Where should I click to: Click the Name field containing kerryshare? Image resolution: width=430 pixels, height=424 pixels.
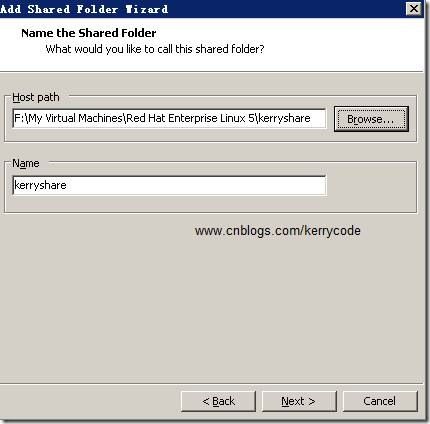[x=169, y=185]
